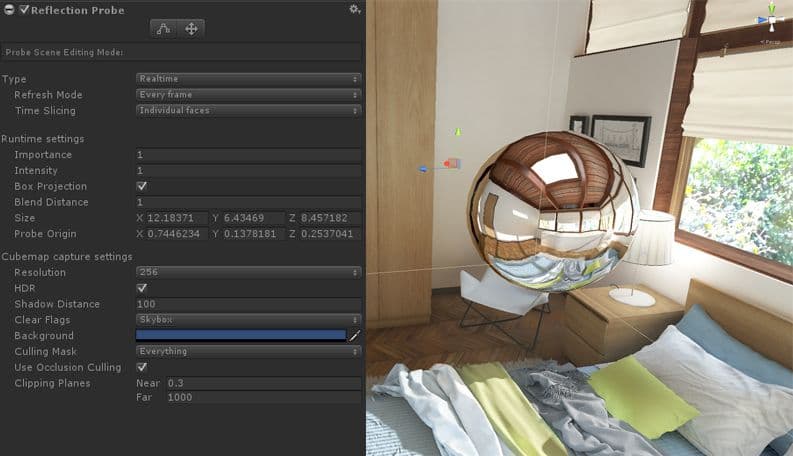793x456 pixels.
Task: Open the Time Slicing dropdown
Action: point(247,111)
